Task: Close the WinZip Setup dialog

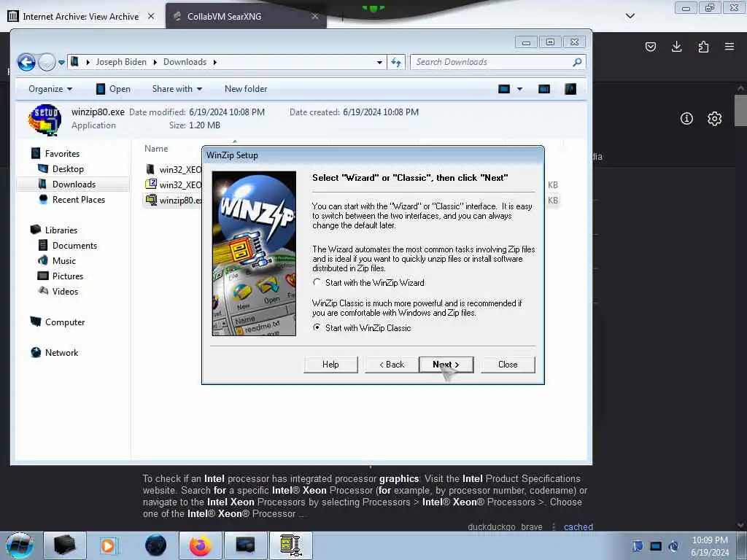Action: [x=508, y=365]
